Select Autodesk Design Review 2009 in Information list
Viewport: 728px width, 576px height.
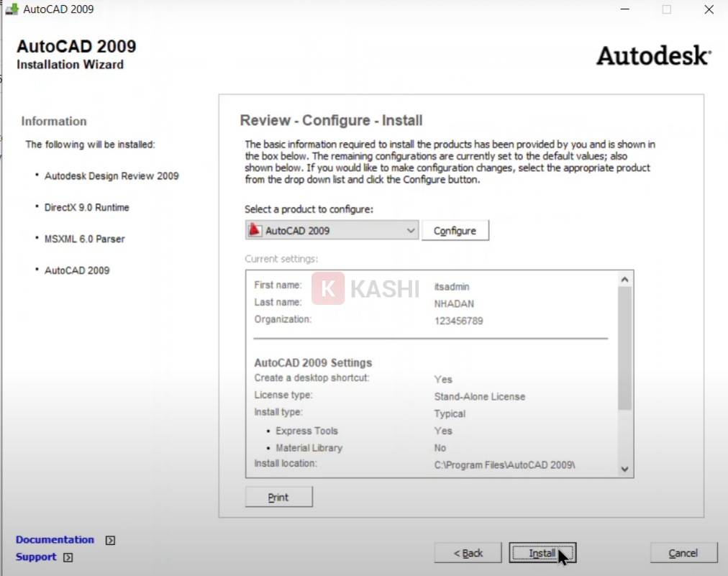pyautogui.click(x=112, y=176)
